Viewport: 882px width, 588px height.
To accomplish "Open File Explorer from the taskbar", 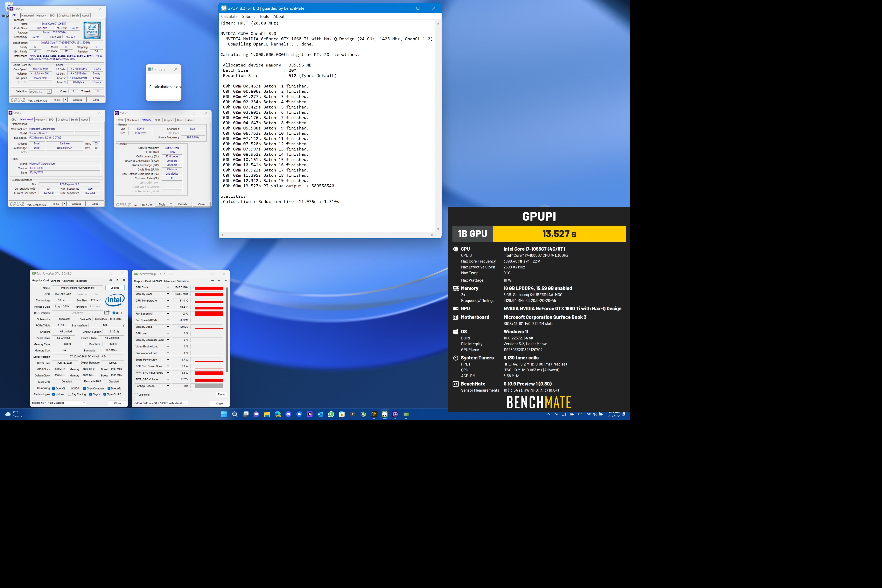I will 267,414.
